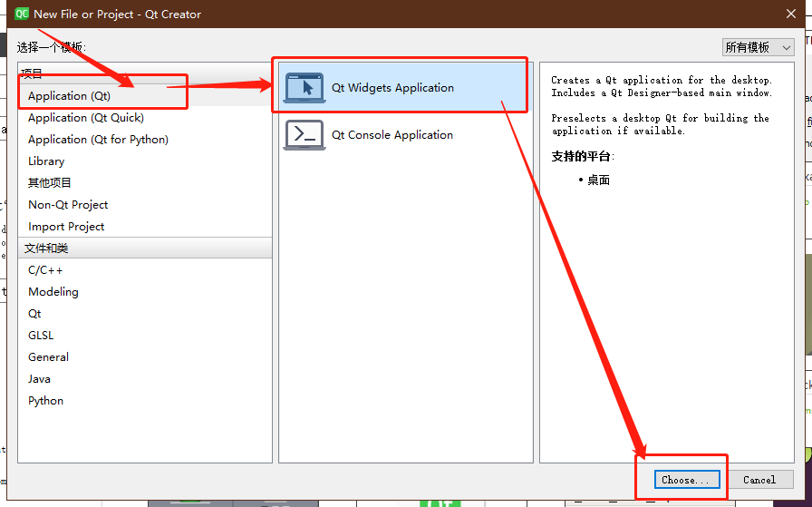Screen dimensions: 812x507
Task: Click the Qt Creator logo in title bar
Action: point(22,14)
